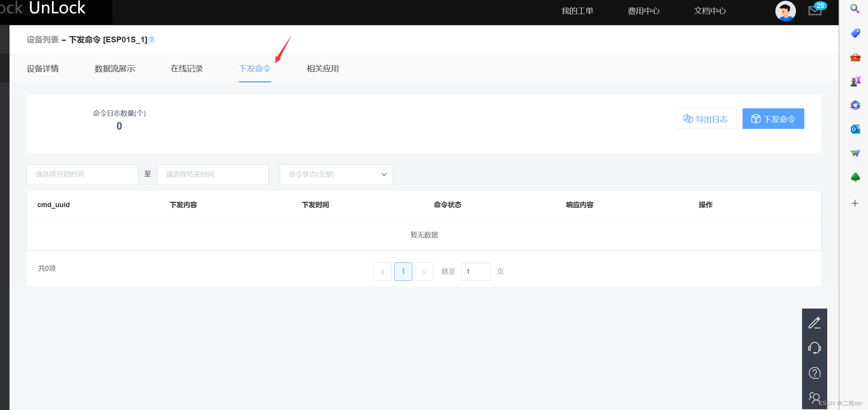868x410 pixels.
Task: Open the search icon in browser sidebar
Action: click(x=855, y=9)
